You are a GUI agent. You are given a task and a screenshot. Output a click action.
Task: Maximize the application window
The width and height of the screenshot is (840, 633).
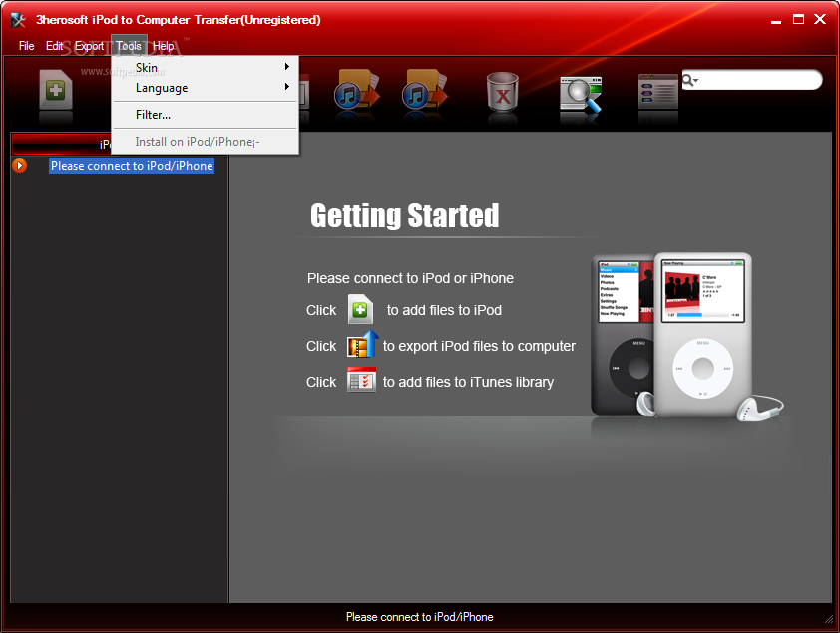(x=798, y=19)
